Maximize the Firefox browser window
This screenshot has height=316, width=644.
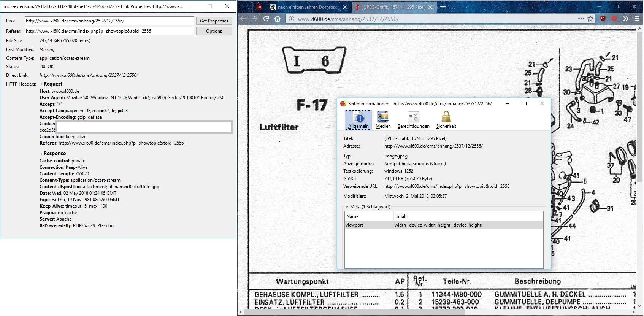[x=617, y=6]
